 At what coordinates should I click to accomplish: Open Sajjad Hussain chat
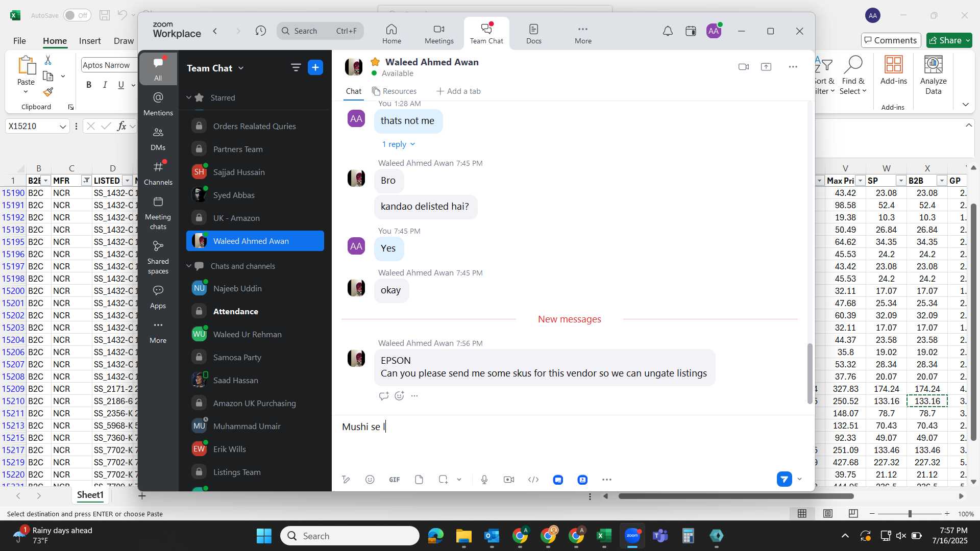click(255, 172)
